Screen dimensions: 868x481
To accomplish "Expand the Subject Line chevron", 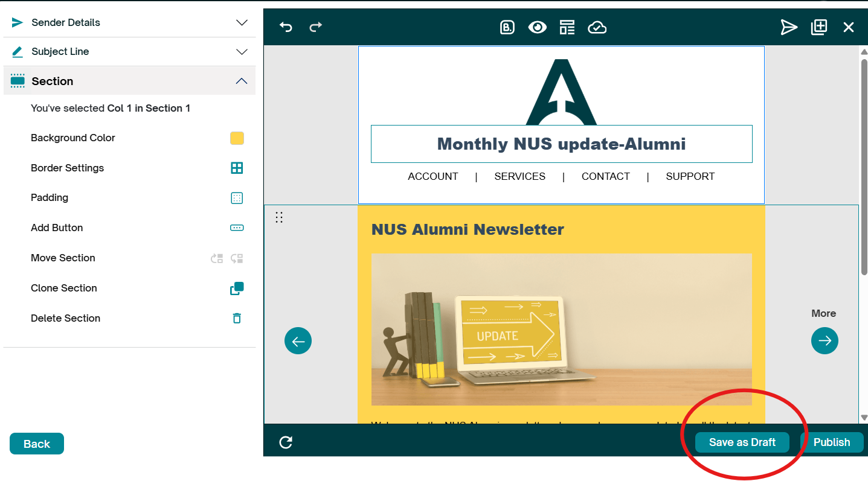I will point(242,52).
